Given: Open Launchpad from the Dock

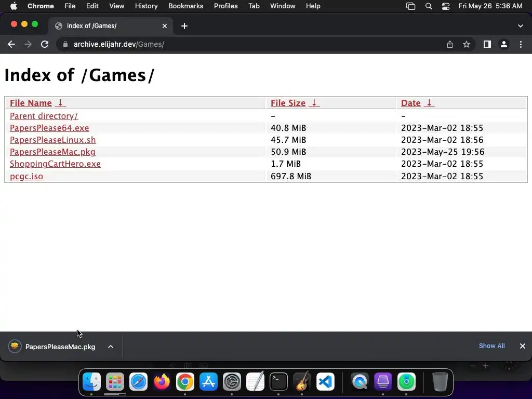Looking at the screenshot, I should (115, 382).
